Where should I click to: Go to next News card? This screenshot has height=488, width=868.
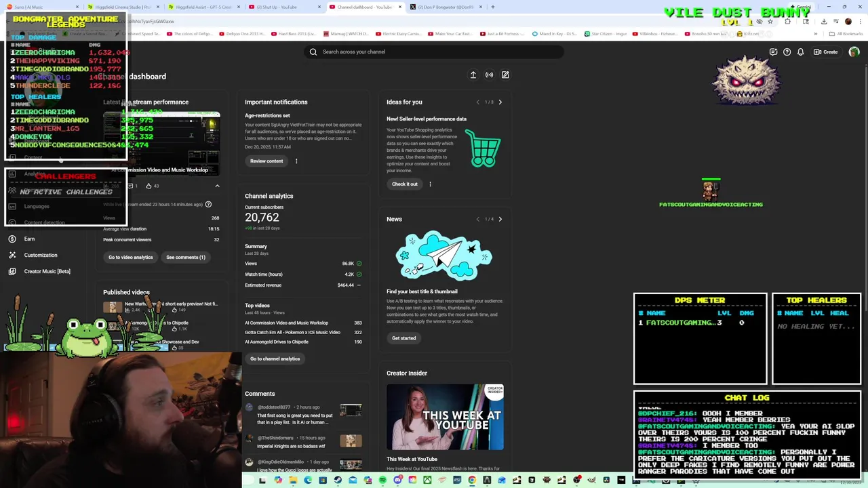(x=500, y=219)
